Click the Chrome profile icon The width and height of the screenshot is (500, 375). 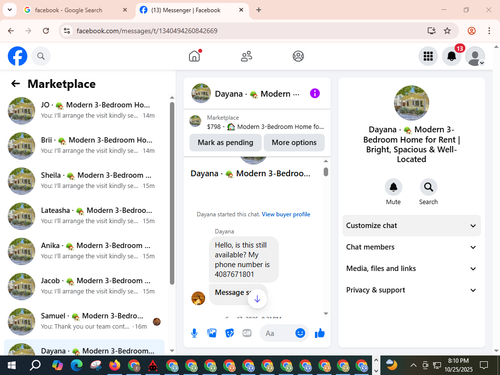pyautogui.click(x=471, y=31)
